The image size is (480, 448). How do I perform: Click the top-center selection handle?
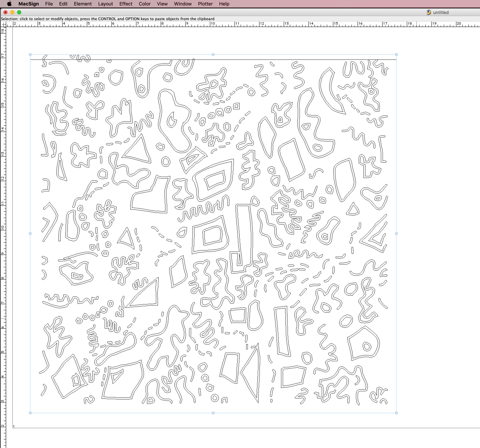coord(213,55)
